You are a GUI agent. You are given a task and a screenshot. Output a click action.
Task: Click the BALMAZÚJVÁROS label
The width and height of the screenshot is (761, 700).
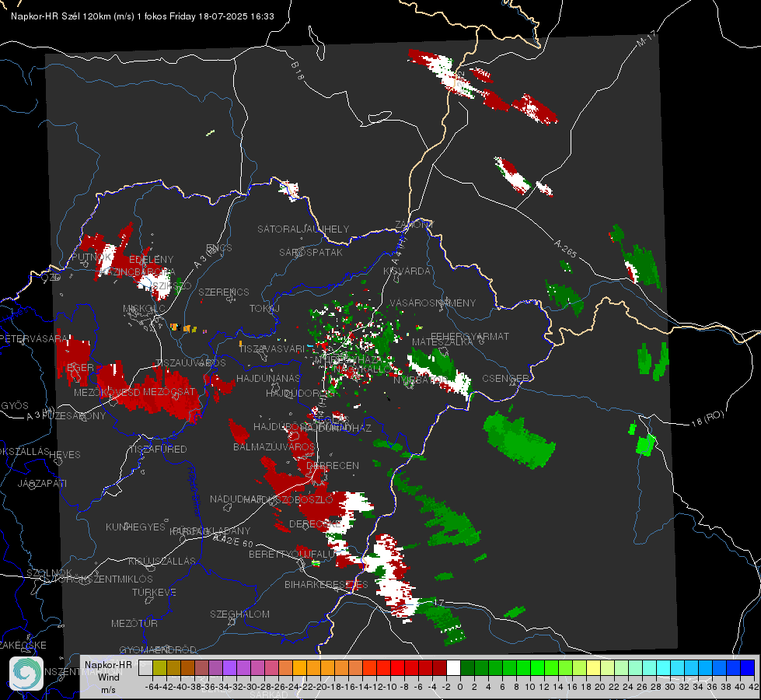pyautogui.click(x=274, y=446)
